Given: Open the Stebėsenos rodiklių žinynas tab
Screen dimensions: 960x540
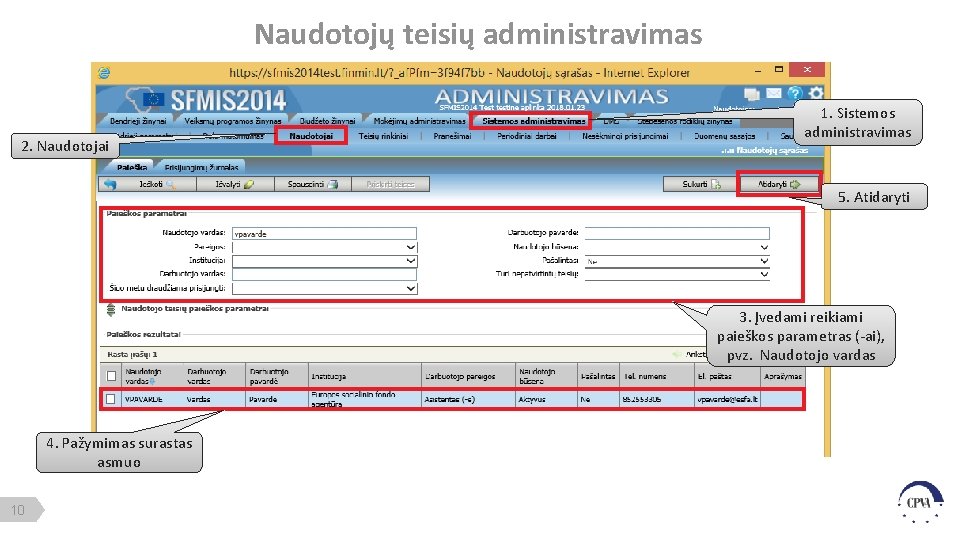Looking at the screenshot, I should coord(684,121).
